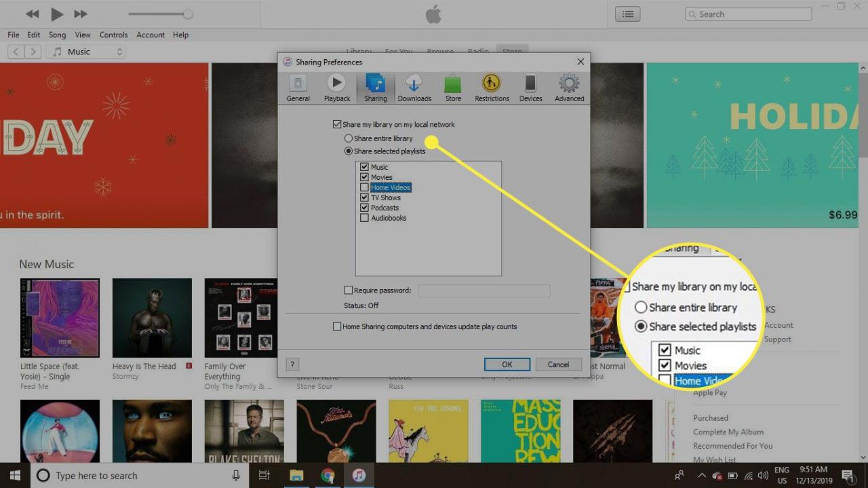Open the Recommended For You link
The image size is (868, 488).
pos(733,446)
